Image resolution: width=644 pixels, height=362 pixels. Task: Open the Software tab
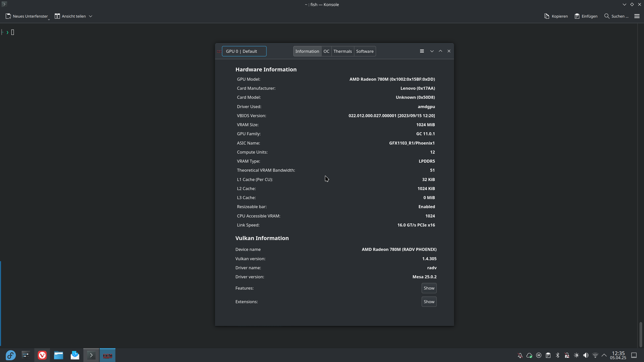365,51
